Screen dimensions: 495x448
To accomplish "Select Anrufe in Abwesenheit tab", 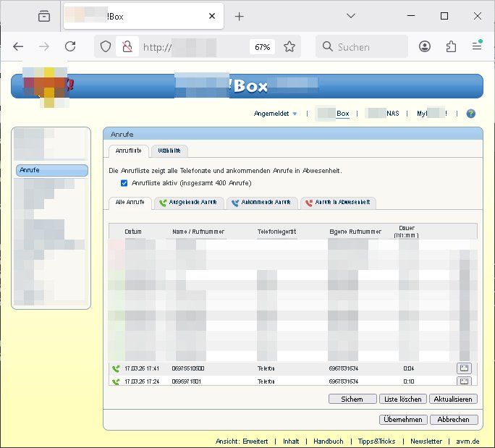I will [x=338, y=203].
